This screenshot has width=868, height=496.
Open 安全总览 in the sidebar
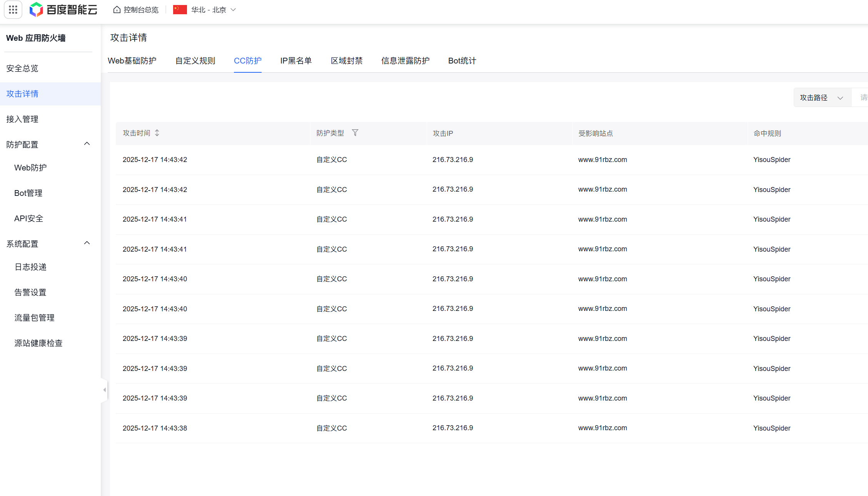[22, 68]
